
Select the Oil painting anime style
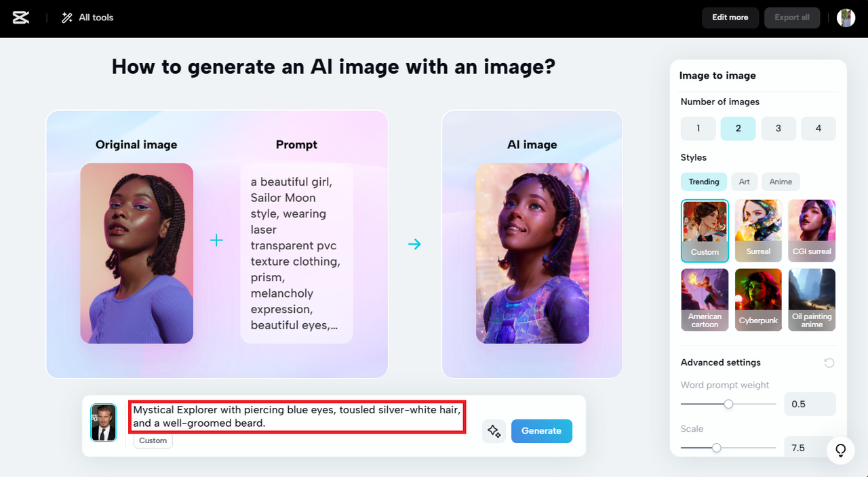[812, 299]
